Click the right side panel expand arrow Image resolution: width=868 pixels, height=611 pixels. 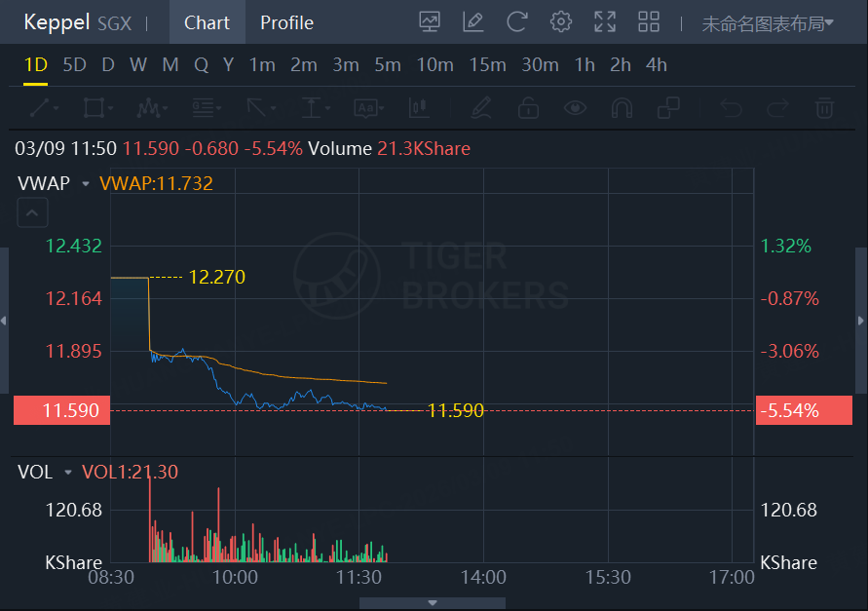[860, 321]
